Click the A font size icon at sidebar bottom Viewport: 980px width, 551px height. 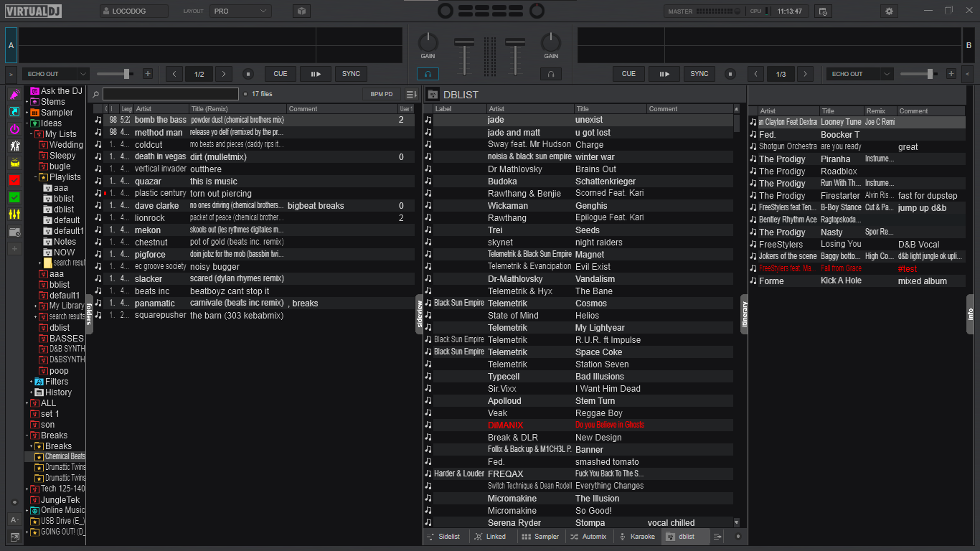point(14,519)
